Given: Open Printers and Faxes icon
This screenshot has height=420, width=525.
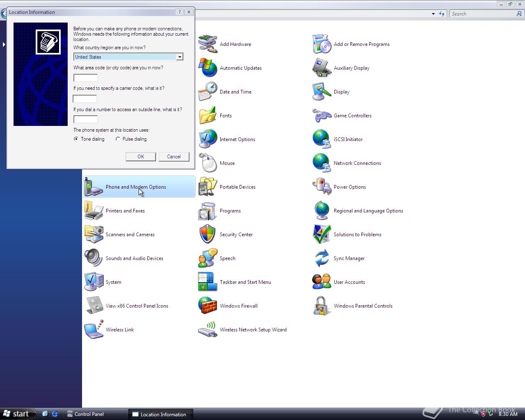Looking at the screenshot, I should 94,211.
